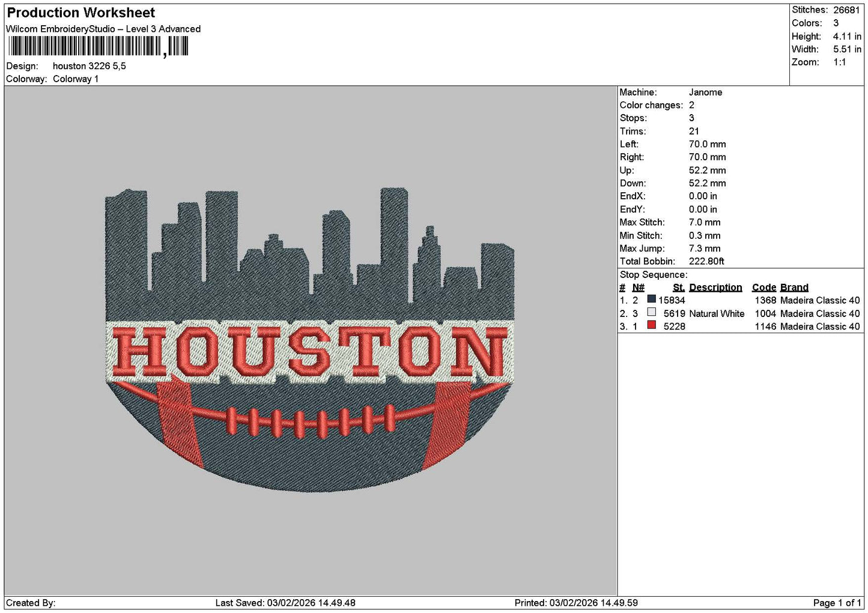Click the design name 'houston 3226 5,5'
868x613 pixels.
pyautogui.click(x=90, y=66)
